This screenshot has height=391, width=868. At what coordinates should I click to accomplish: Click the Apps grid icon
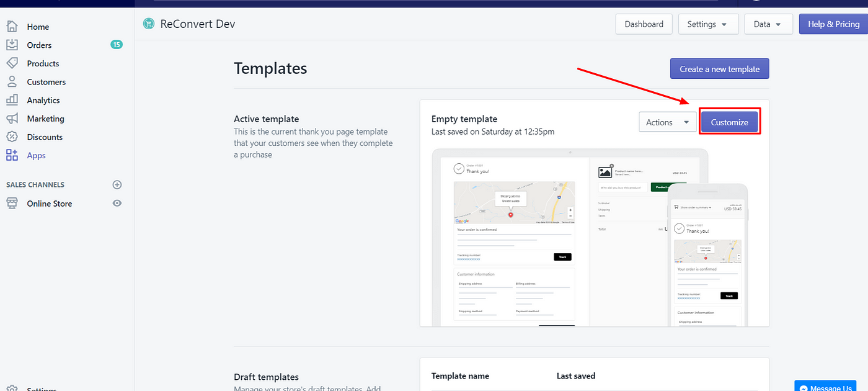pos(12,155)
